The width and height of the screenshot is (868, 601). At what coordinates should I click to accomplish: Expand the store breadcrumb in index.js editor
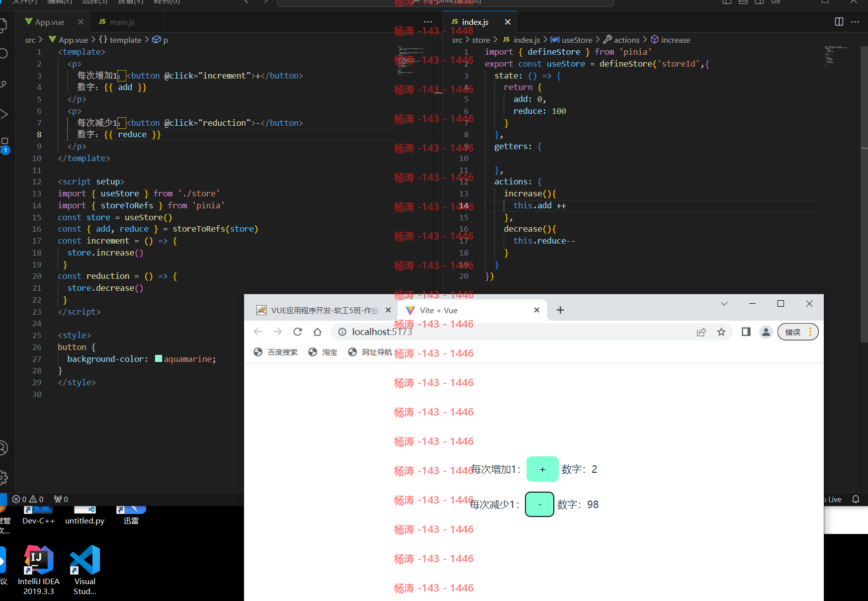(x=481, y=40)
